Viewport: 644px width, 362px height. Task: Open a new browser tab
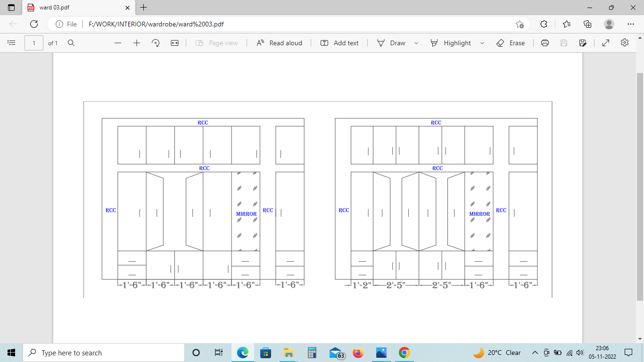[144, 8]
